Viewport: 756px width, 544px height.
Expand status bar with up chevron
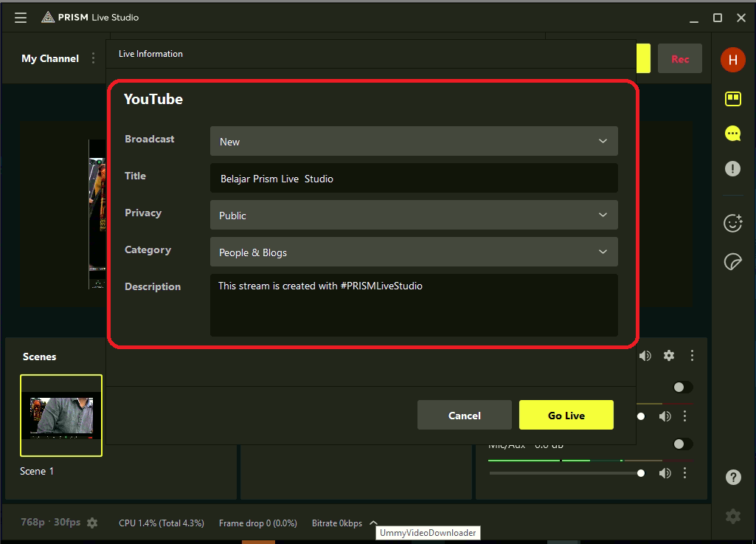point(373,523)
